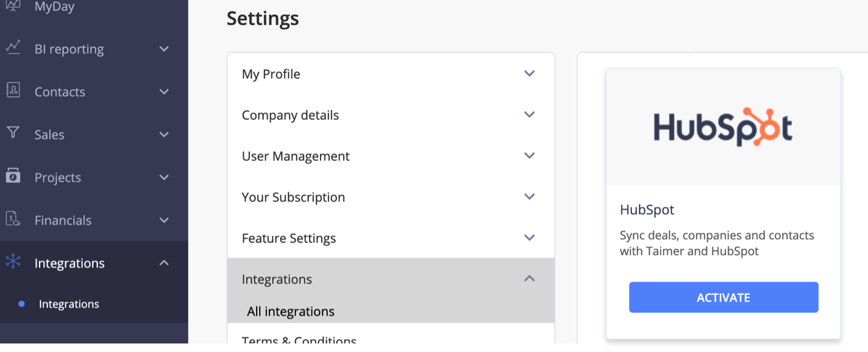Open the User Management settings section
Viewport: 868px width, 352px height.
296,156
